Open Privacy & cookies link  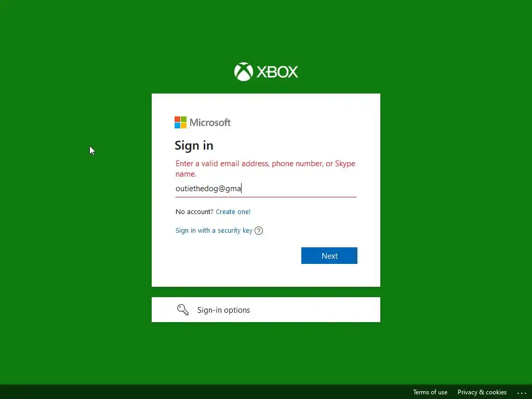(482, 392)
